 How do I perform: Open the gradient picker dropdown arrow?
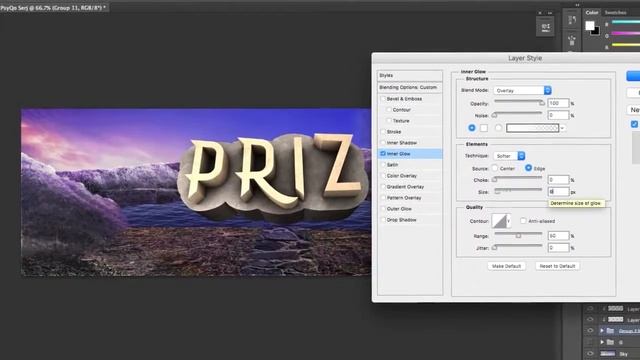coord(563,128)
